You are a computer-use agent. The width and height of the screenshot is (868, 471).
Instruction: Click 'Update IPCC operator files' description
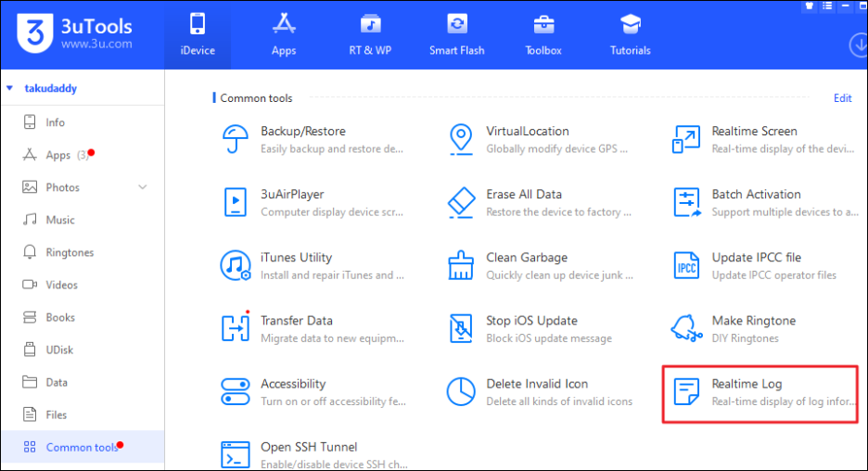pyautogui.click(x=774, y=275)
